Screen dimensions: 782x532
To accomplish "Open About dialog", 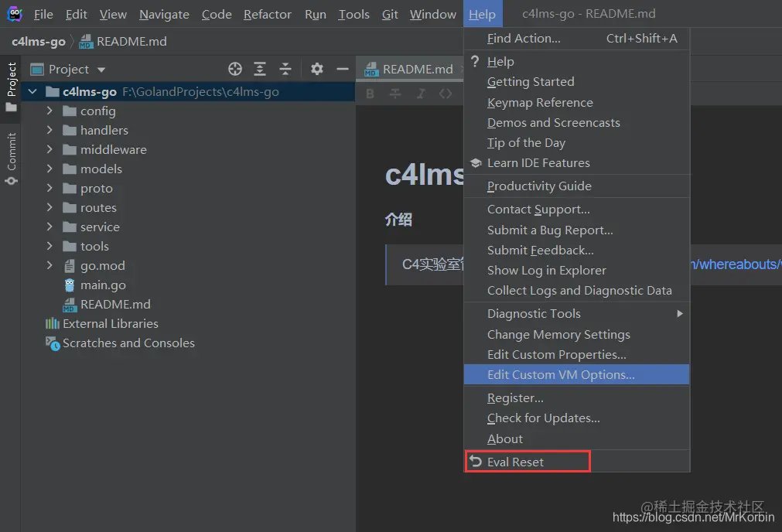I will pyautogui.click(x=576, y=438).
